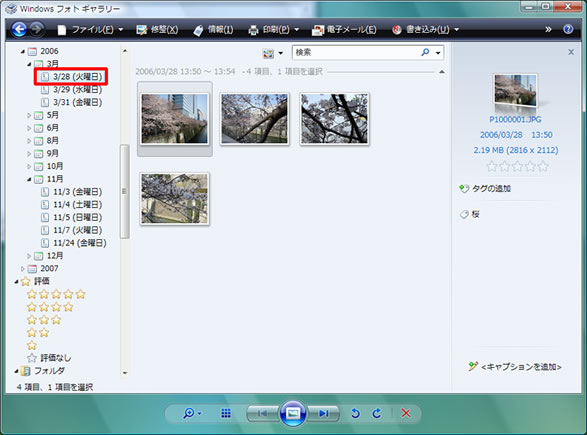Image resolution: width=587 pixels, height=435 pixels.
Task: Open the ファイル(F) menu
Action: coord(91,30)
